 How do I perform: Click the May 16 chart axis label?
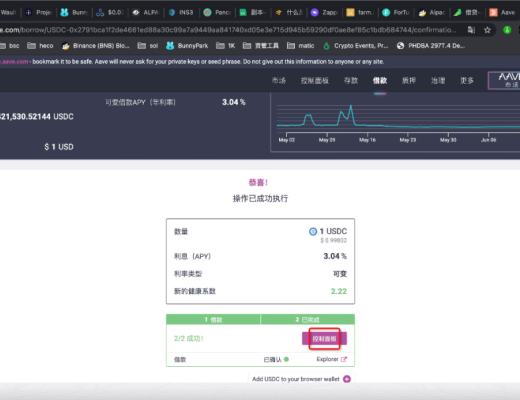pyautogui.click(x=367, y=140)
